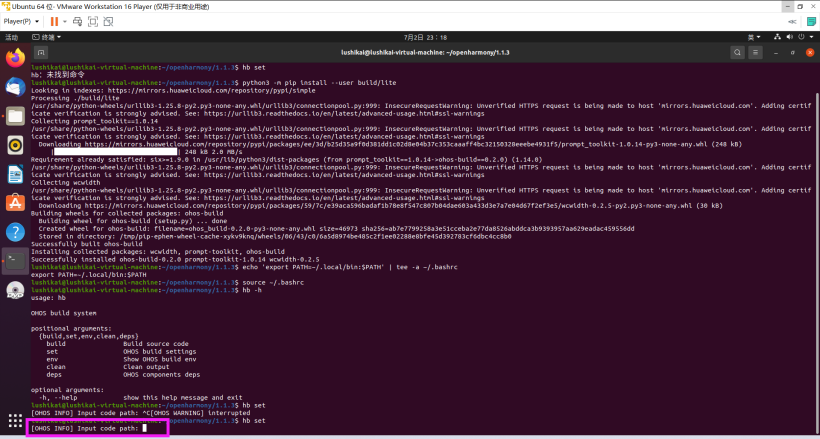The height and width of the screenshot is (439, 820).
Task: Click the 'OHOS WARNING interrupted' line
Action: click(140, 413)
